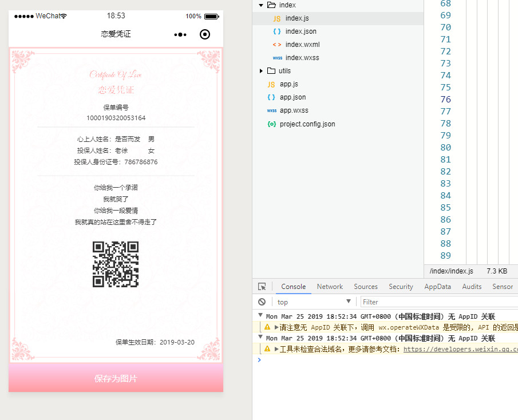Screen dimensions: 518x420
Task: Click the index folder icon
Action: 271,5
